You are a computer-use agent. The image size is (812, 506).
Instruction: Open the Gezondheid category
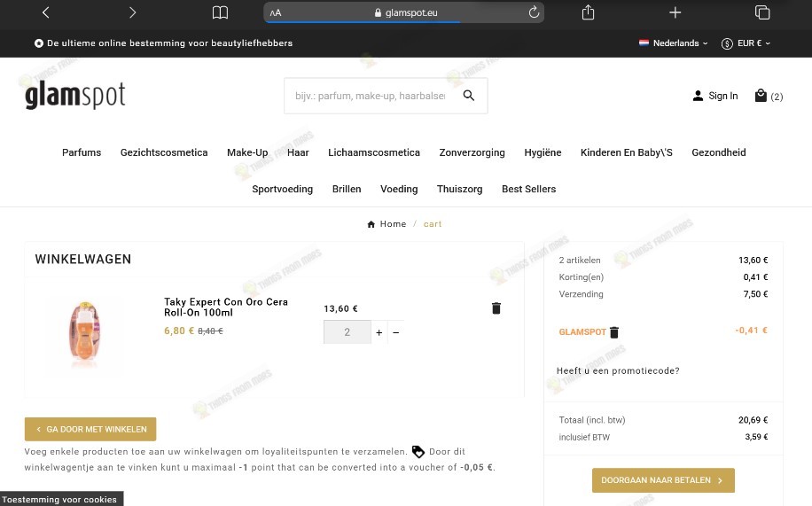coord(719,152)
